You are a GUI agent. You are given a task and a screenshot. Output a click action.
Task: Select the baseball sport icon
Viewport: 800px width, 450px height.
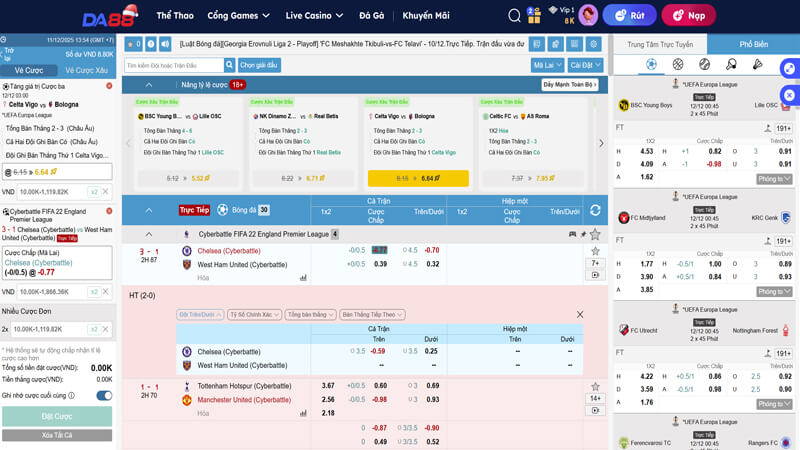tap(704, 64)
